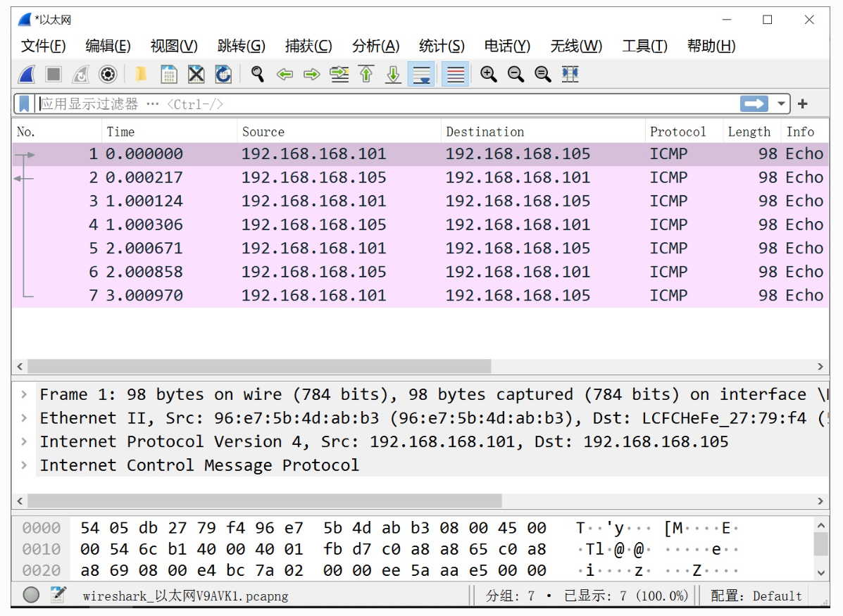Click the resize columns icon
Viewport: 843px width, 616px height.
570,75
